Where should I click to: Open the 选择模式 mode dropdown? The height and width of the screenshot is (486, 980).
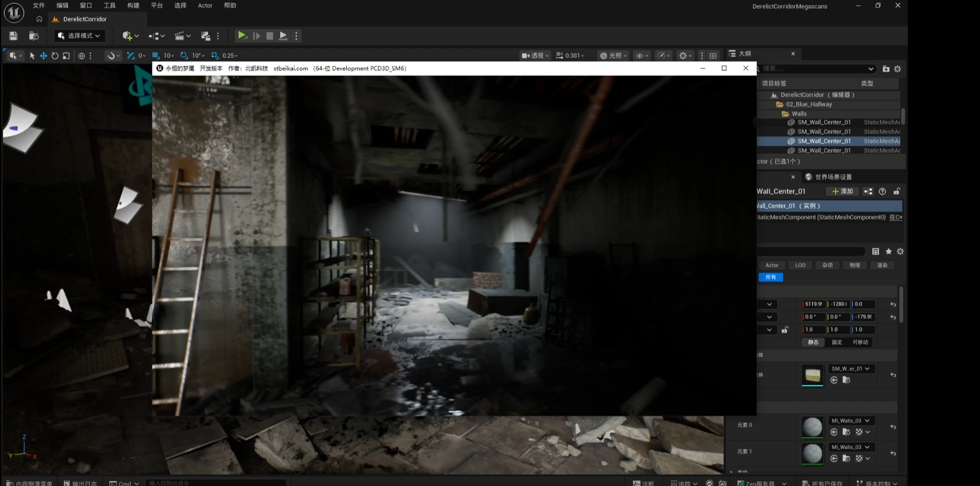(80, 36)
